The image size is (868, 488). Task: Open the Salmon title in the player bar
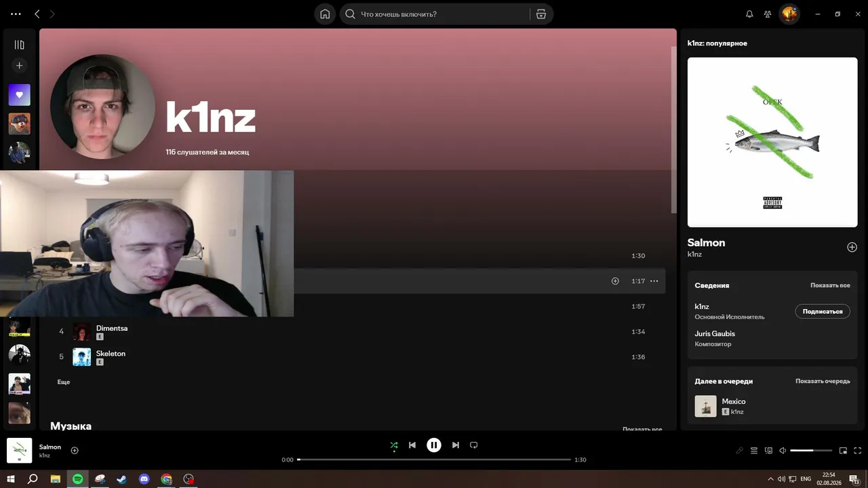(x=50, y=447)
